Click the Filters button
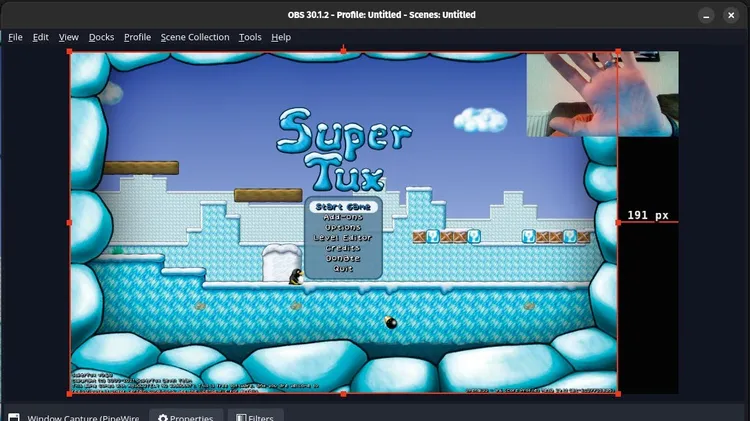The image size is (750, 421). [x=255, y=417]
